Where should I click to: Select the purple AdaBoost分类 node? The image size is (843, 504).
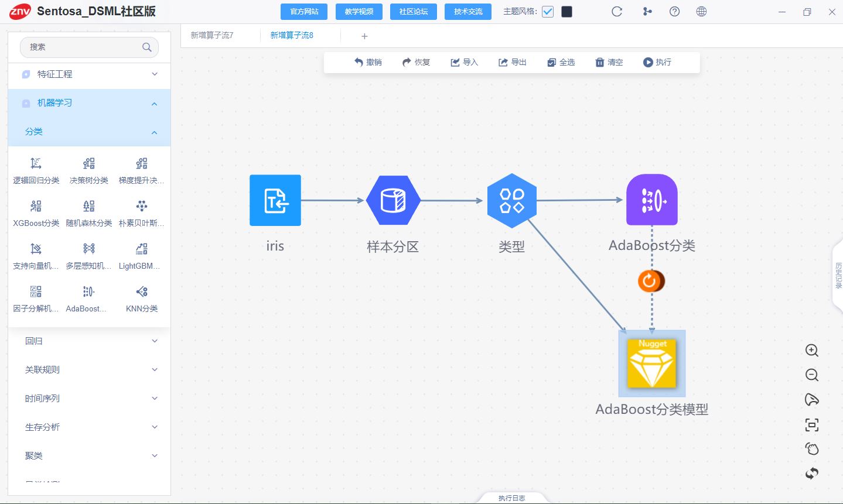(652, 200)
